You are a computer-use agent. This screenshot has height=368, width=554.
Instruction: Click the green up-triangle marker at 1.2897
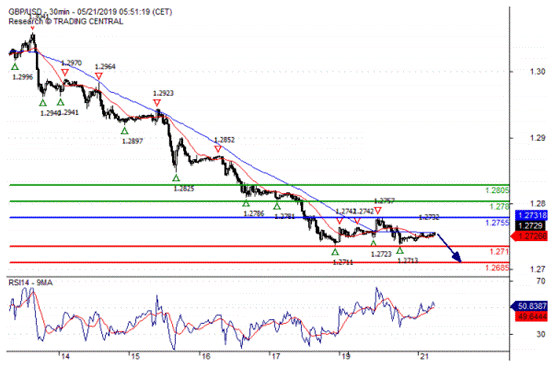pyautogui.click(x=124, y=131)
